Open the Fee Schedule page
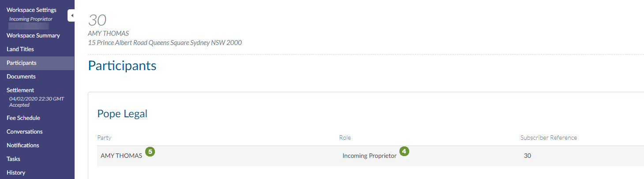 23,118
